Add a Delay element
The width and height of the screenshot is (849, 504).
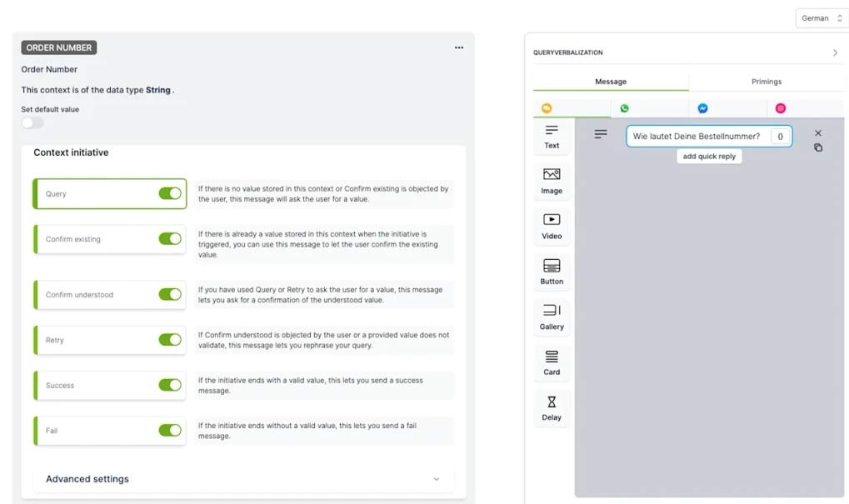point(552,409)
